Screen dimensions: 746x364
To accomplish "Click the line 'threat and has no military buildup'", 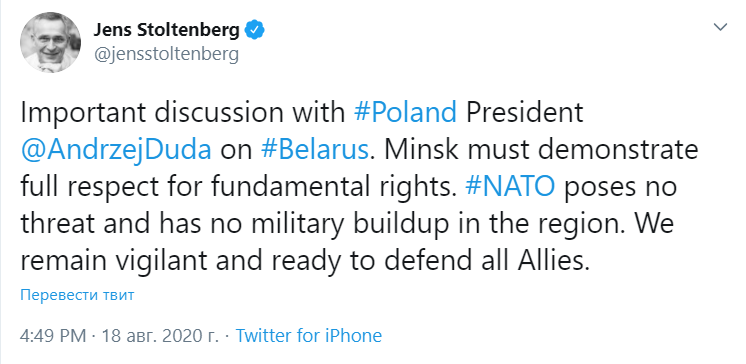I will (x=234, y=225).
